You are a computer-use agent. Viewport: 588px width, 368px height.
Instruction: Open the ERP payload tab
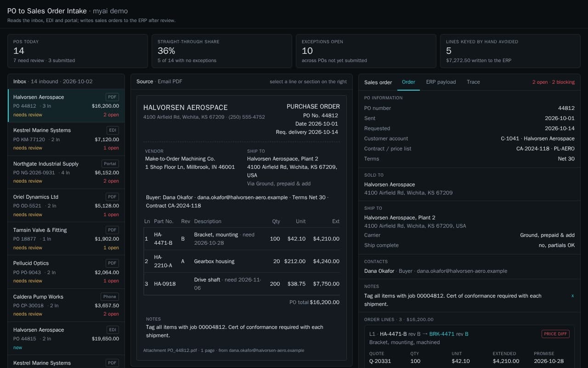point(441,82)
